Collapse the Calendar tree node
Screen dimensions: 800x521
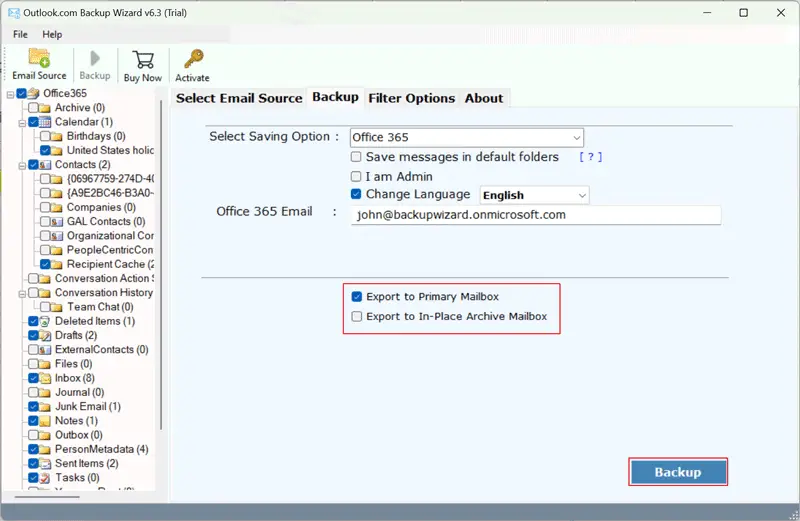[22, 123]
